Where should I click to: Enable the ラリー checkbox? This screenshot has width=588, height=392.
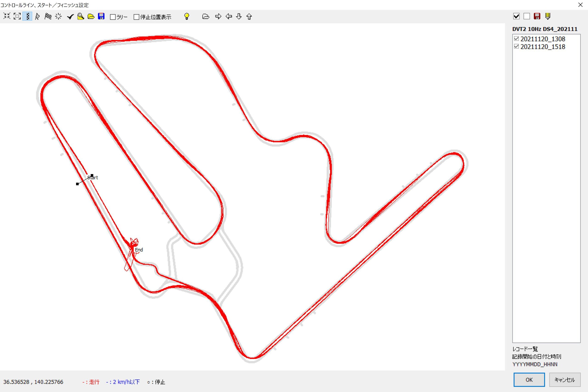tap(113, 17)
